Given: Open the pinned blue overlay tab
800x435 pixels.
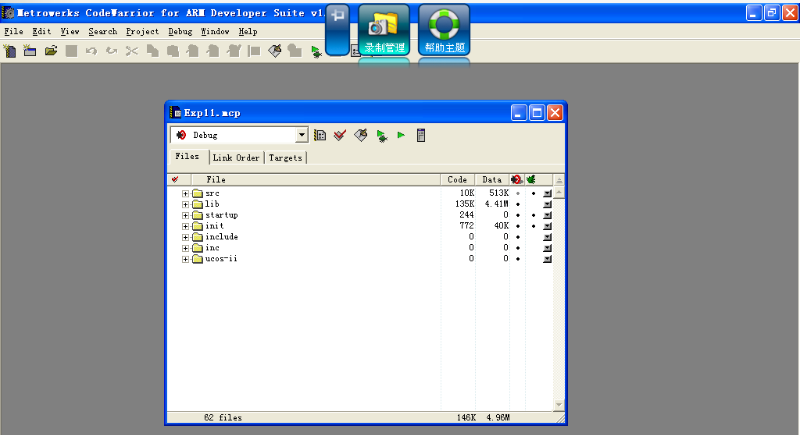Looking at the screenshot, I should click(x=337, y=30).
